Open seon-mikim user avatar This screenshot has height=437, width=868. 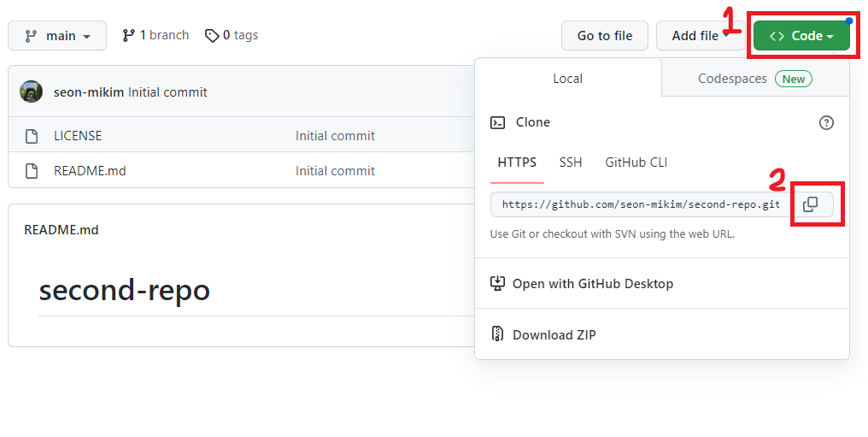pyautogui.click(x=31, y=92)
